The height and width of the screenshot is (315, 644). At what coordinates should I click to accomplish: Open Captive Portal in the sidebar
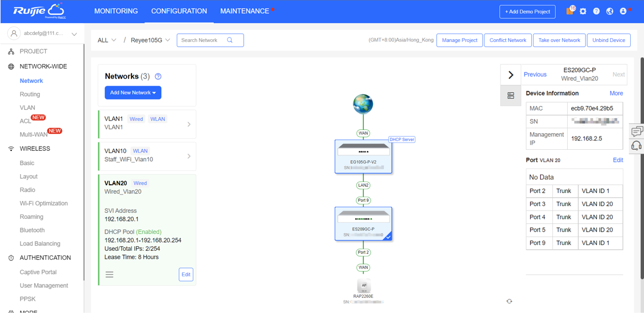pyautogui.click(x=38, y=272)
